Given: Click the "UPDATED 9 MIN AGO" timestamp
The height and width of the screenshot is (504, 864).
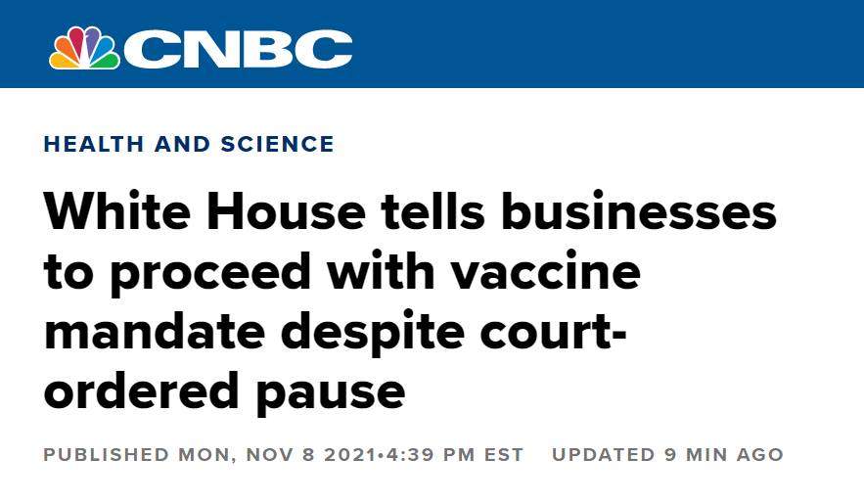Looking at the screenshot, I should click(667, 455).
